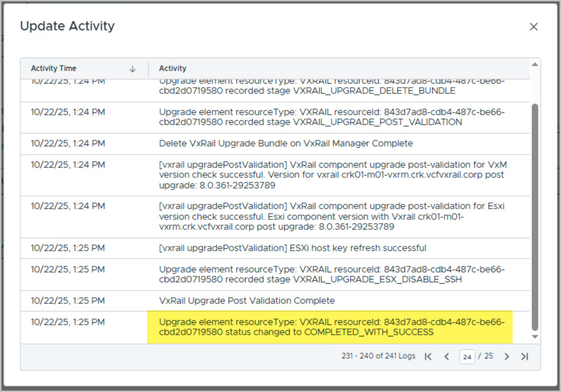
Task: Select the VXRAIL_UPGRADE_ESX_DISABLE_SSH stage row
Action: coord(331,275)
